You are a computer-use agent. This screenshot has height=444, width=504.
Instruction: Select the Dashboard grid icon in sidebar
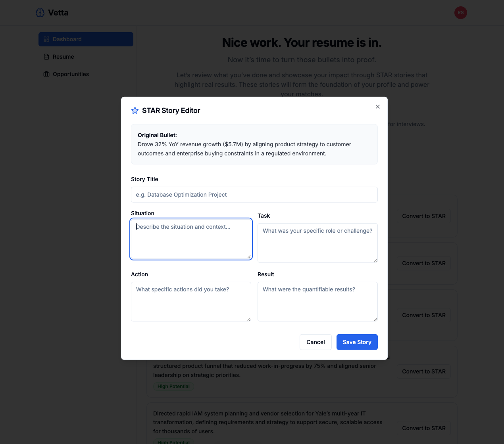tap(46, 39)
